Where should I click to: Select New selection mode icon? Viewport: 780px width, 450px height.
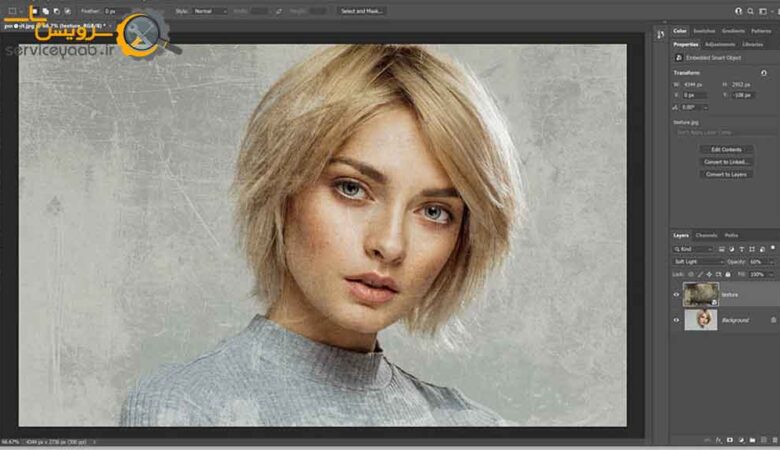coord(35,11)
